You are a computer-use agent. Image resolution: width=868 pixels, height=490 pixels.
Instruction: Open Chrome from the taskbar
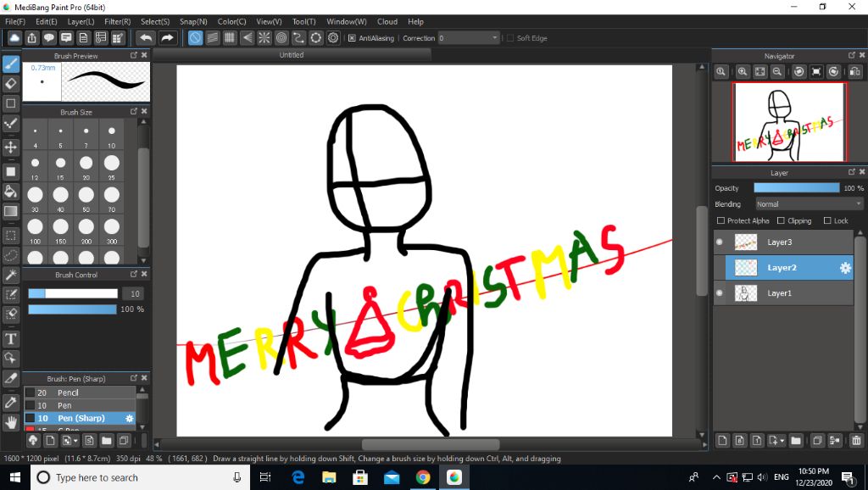tap(423, 477)
